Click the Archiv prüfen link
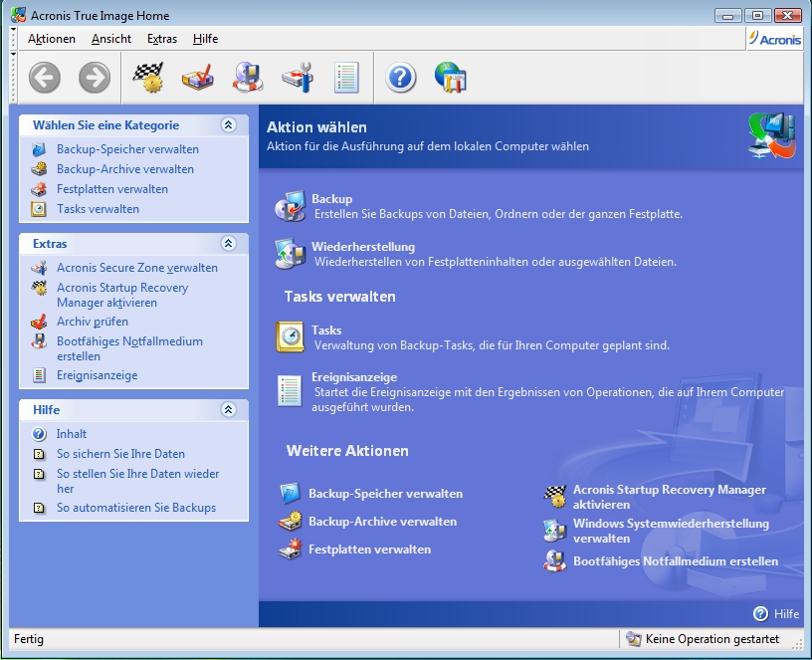 tap(93, 322)
